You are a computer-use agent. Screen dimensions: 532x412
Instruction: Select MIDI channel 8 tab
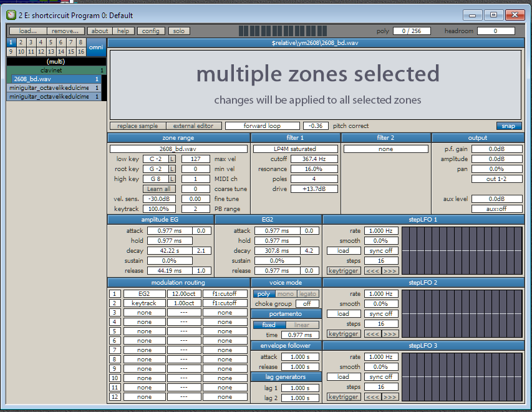tap(80, 42)
